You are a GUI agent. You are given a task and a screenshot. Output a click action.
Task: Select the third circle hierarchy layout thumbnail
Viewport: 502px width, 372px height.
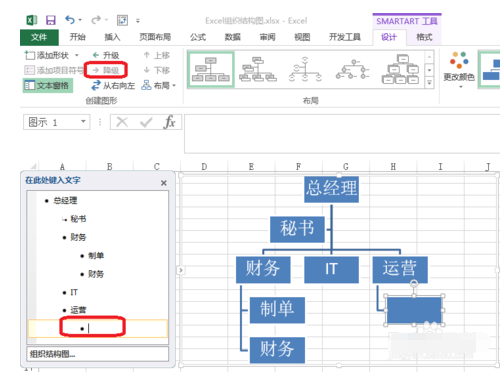click(305, 70)
